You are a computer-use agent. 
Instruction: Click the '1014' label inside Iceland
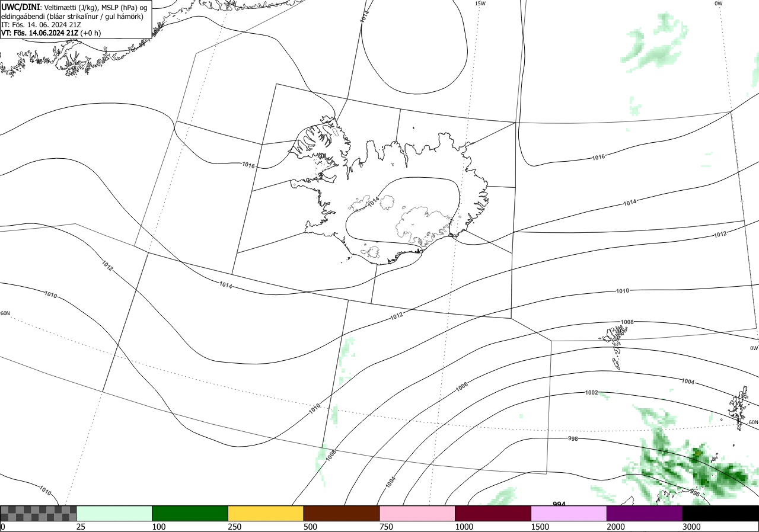pyautogui.click(x=373, y=202)
